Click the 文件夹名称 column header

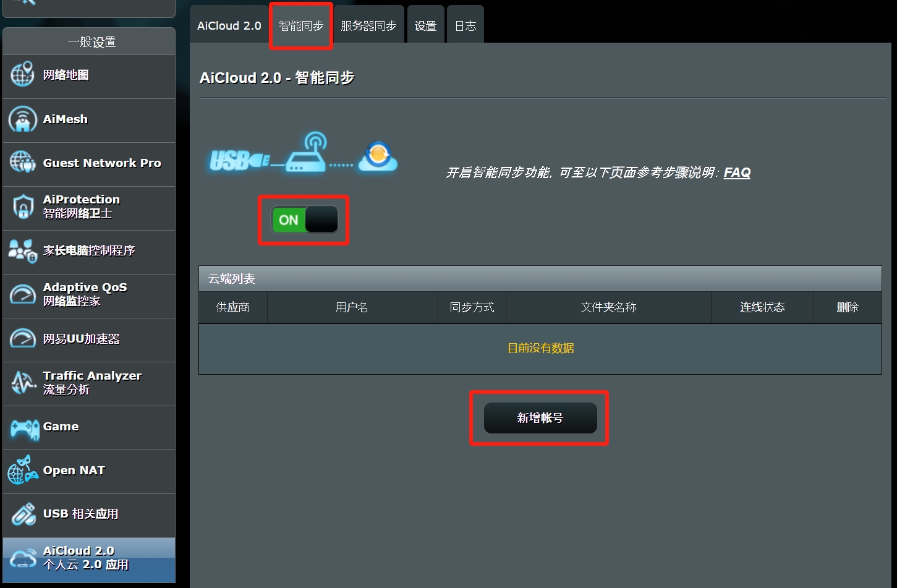tap(608, 307)
